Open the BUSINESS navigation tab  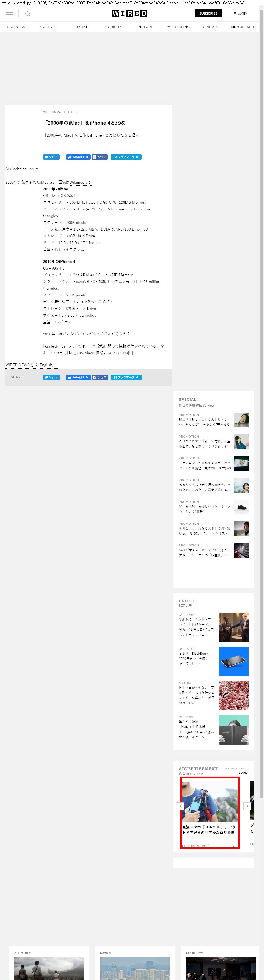point(16,27)
